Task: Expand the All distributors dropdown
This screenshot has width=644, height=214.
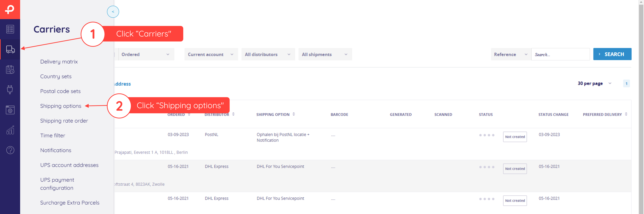Action: pos(268,54)
